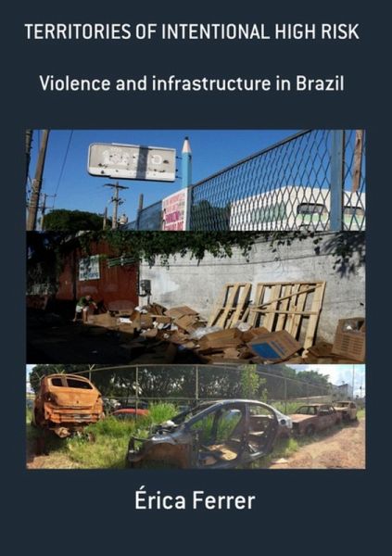Click the pink poster attached to fence
Screen dimensions: 392x556
(174, 210)
